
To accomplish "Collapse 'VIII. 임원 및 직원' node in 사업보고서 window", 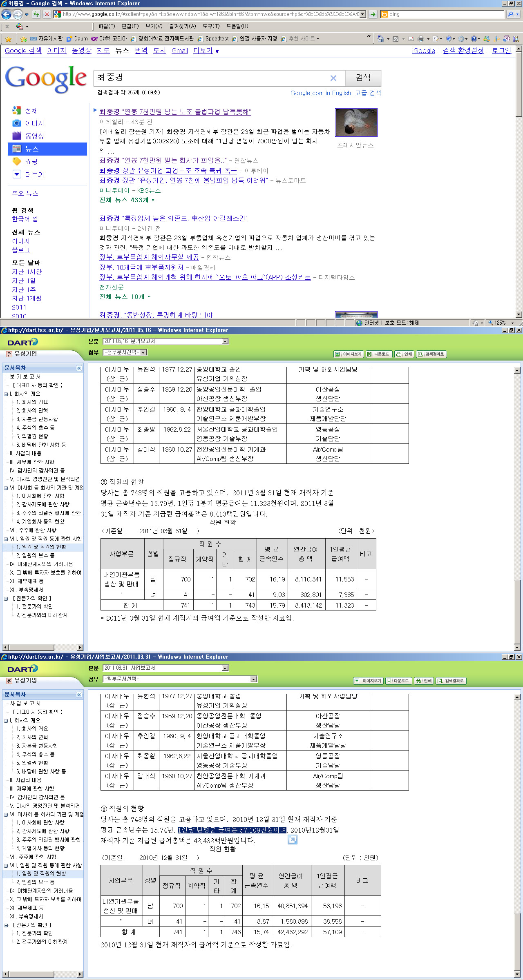I will 6,865.
